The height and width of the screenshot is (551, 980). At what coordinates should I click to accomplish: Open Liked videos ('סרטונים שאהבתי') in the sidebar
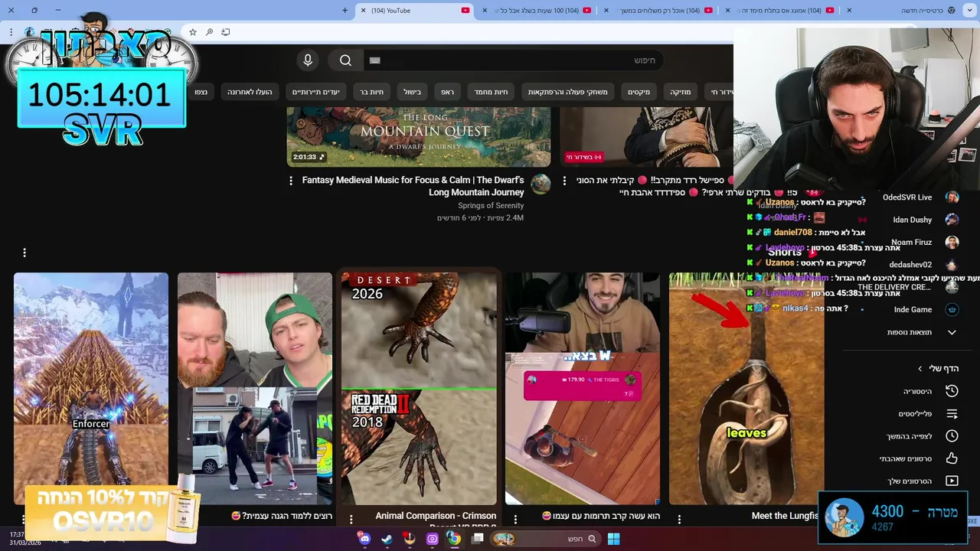coord(919,458)
